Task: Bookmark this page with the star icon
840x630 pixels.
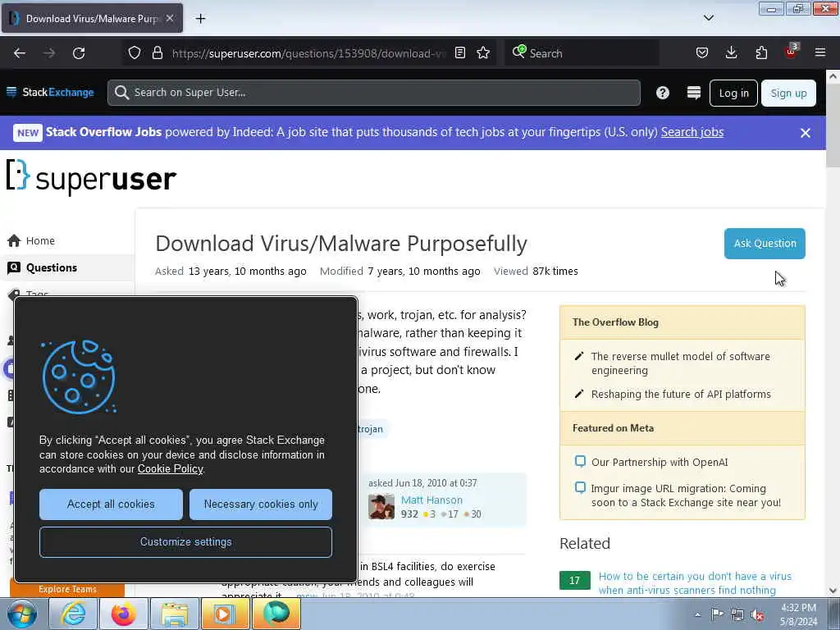Action: tap(483, 53)
